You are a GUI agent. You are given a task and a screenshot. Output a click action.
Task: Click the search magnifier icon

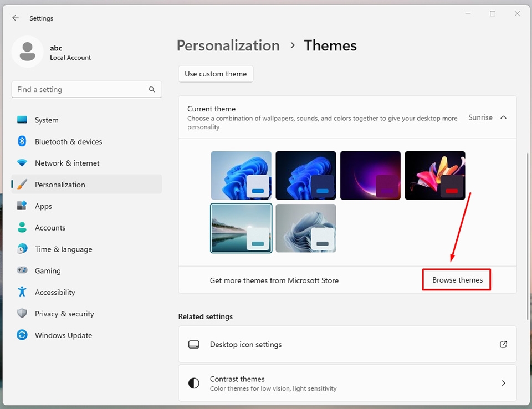(152, 89)
